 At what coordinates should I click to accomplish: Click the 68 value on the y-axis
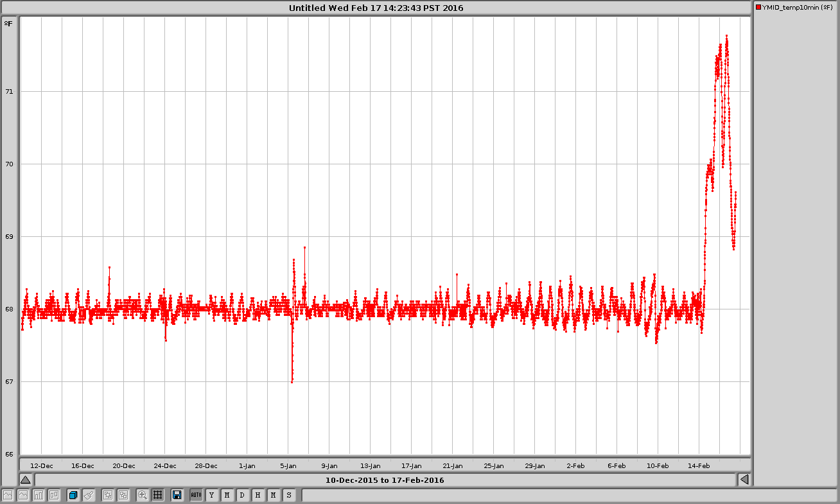[9, 309]
